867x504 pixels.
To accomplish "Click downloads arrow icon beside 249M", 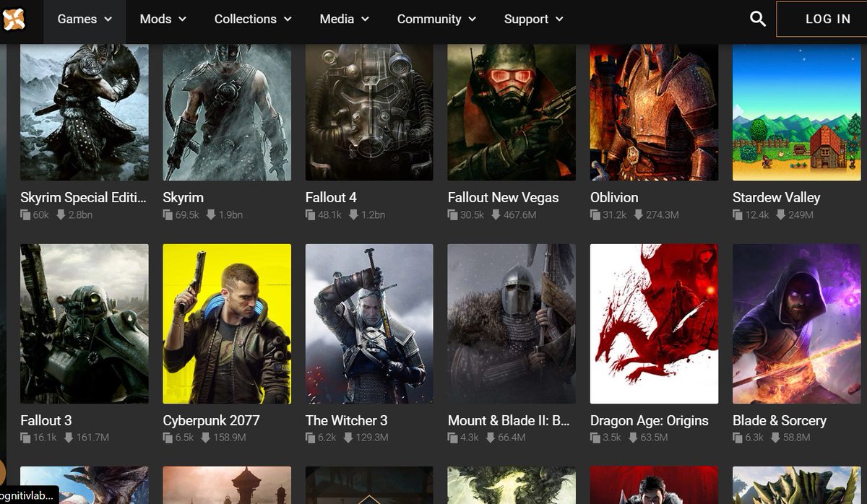I will click(780, 215).
